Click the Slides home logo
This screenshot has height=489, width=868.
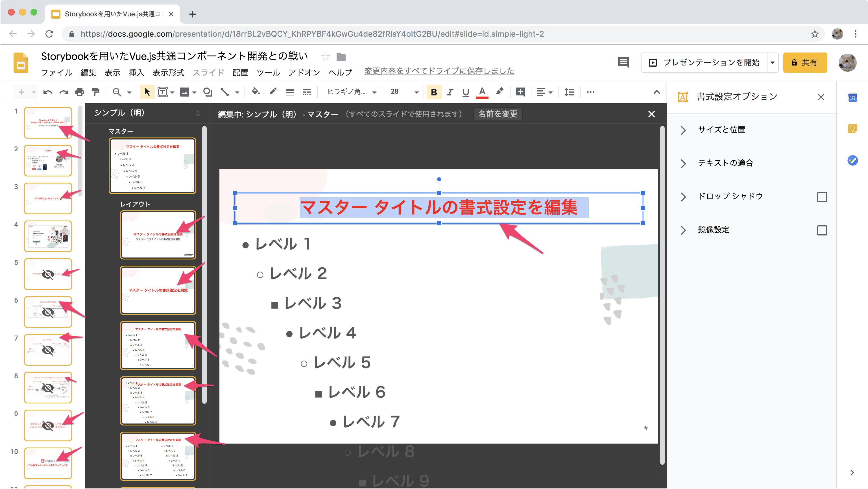point(21,63)
